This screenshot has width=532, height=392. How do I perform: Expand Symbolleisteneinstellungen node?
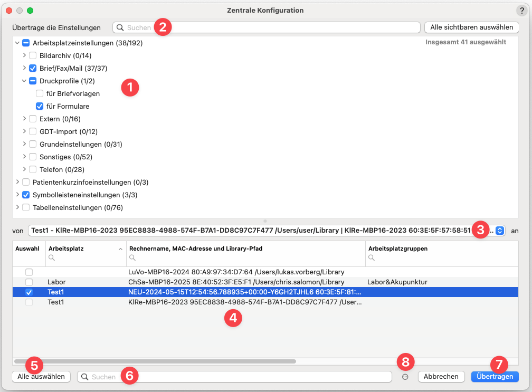(x=17, y=194)
